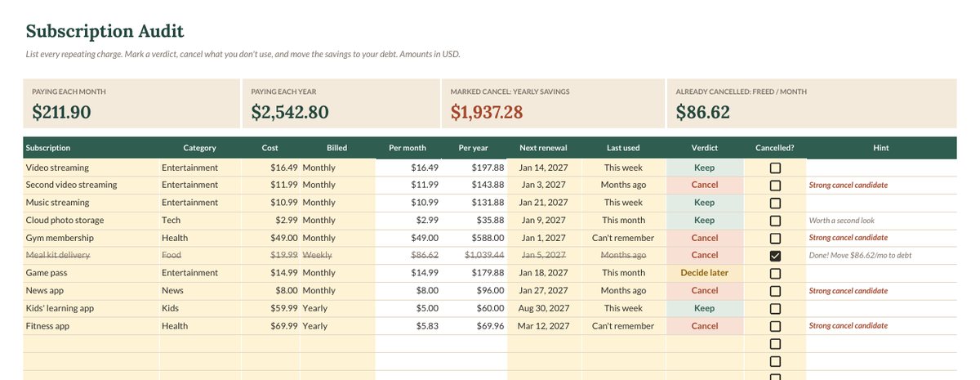Viewport: 980px width, 380px height.
Task: Select the $179.88 per year value
Action: 475,273
